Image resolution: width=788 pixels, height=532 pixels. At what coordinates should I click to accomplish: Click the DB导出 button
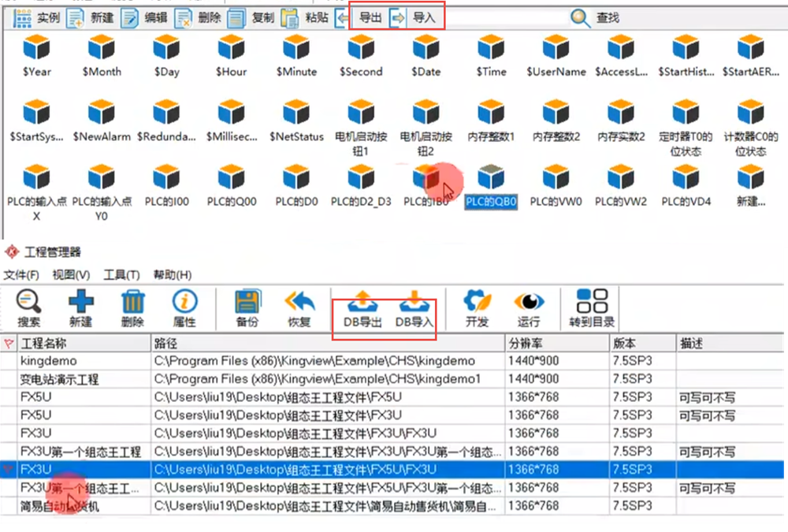[x=362, y=310]
